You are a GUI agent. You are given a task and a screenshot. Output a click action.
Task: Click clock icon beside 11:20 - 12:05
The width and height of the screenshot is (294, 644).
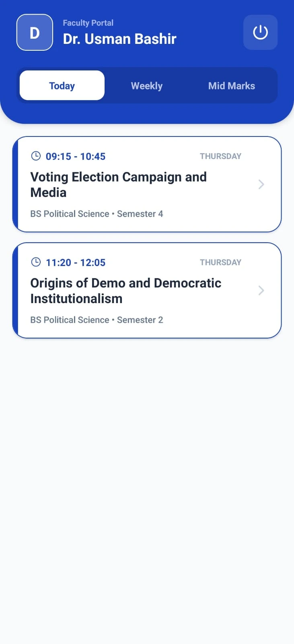tap(36, 262)
